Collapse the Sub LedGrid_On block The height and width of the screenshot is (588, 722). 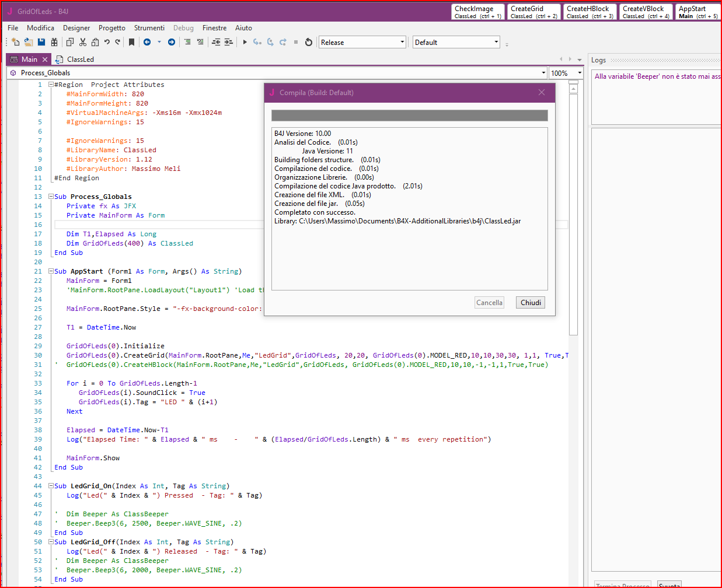click(x=51, y=486)
